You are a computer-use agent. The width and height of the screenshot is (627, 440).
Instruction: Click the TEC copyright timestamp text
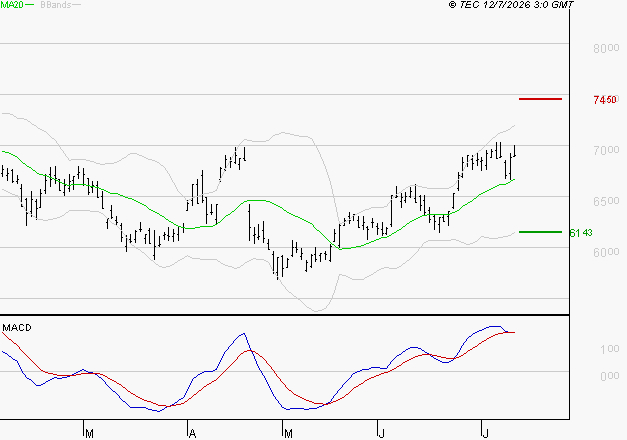[511, 5]
